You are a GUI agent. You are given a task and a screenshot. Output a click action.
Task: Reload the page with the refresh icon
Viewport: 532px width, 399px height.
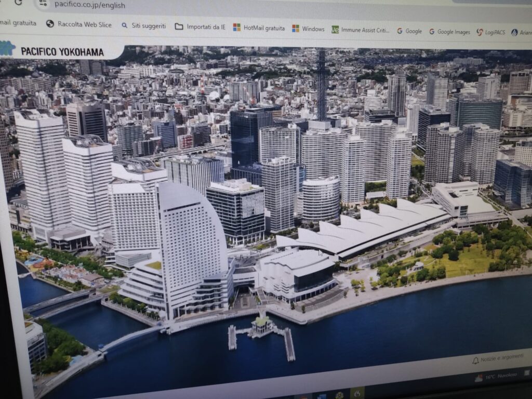(x=18, y=2)
